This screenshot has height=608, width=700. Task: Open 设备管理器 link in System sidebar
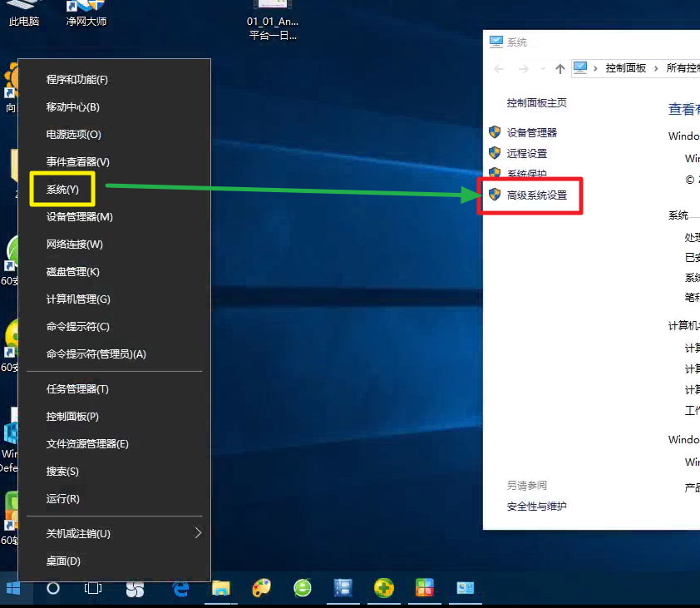point(532,133)
